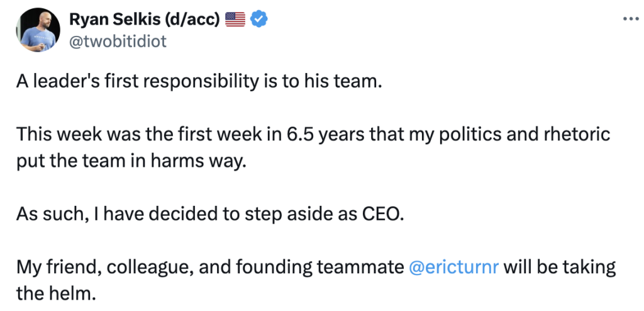Visit the @twobitidiot handle
The width and height of the screenshot is (644, 311).
[118, 42]
